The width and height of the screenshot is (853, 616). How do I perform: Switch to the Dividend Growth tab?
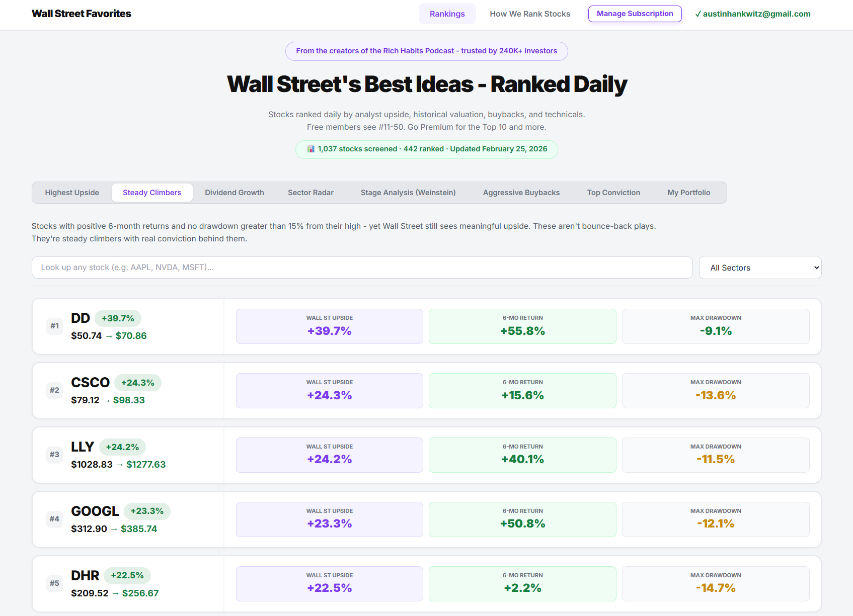tap(235, 193)
